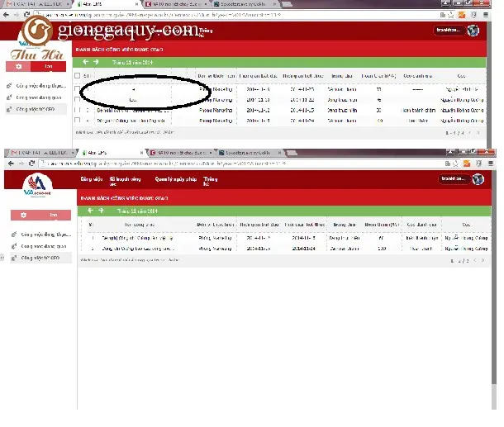Expand the 'trankhan...' account dropdown in lower window
This screenshot has width=504, height=427.
454,178
